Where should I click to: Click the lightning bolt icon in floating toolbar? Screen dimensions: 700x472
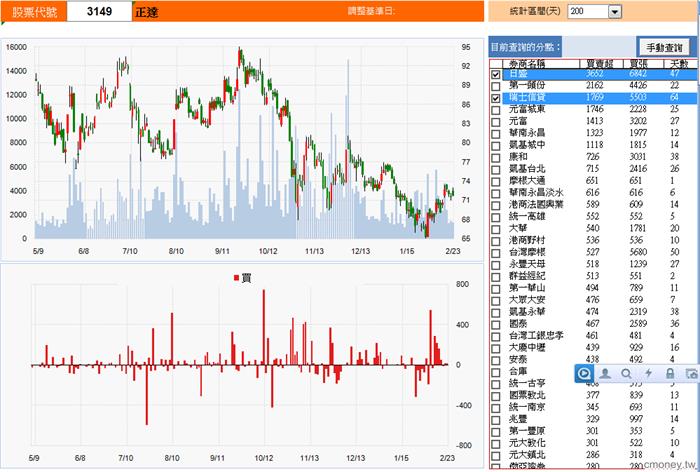pos(648,373)
